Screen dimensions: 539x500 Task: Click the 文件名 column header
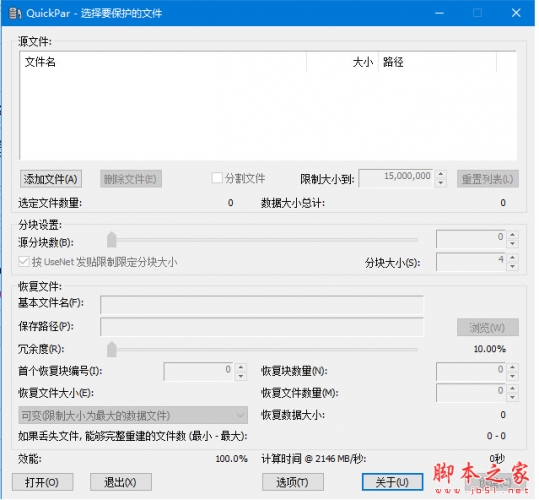coord(163,62)
